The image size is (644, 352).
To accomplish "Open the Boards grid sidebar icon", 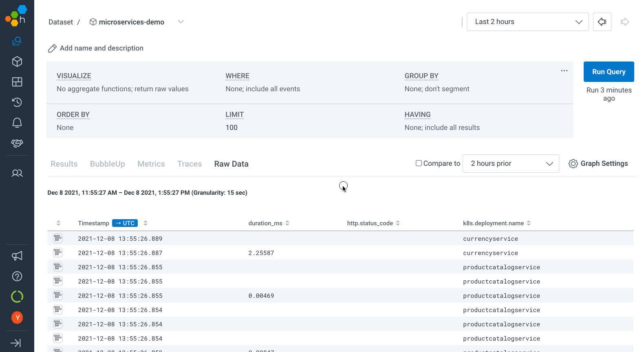I will coord(17,82).
